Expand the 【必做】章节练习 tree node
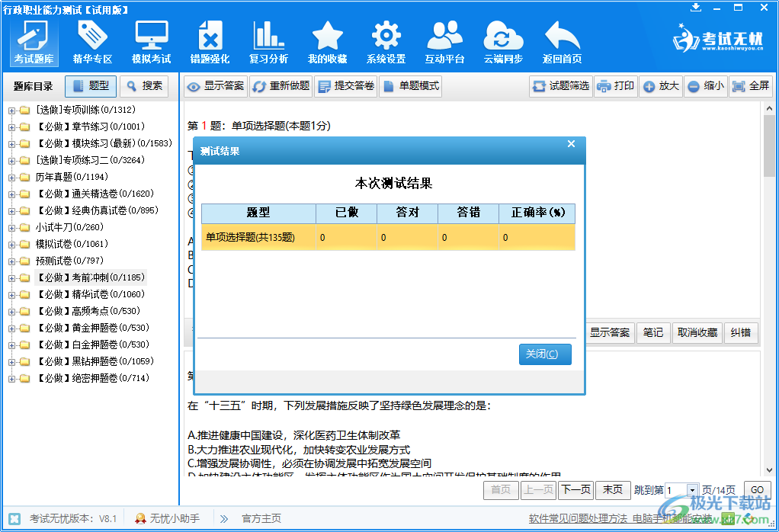The image size is (779, 532). coord(11,127)
